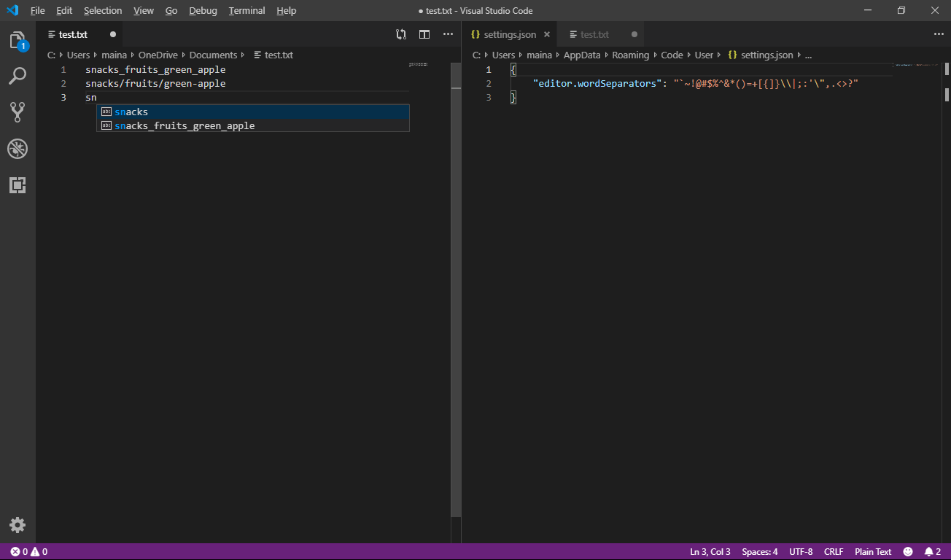The width and height of the screenshot is (951, 560).
Task: Open the Explorer sidebar icon
Action: (18, 40)
